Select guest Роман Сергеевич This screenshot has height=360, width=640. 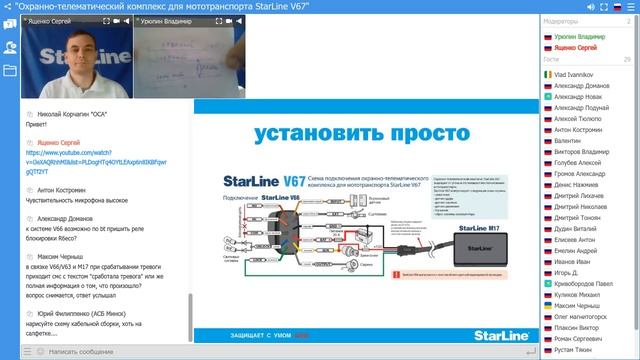[x=578, y=339]
